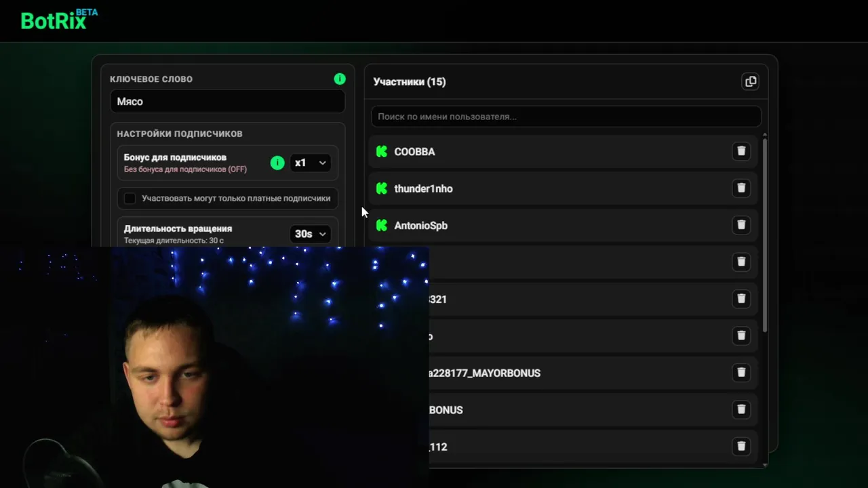Click the thunder1nho participant name
Viewport: 868px width, 488px height.
click(x=423, y=188)
